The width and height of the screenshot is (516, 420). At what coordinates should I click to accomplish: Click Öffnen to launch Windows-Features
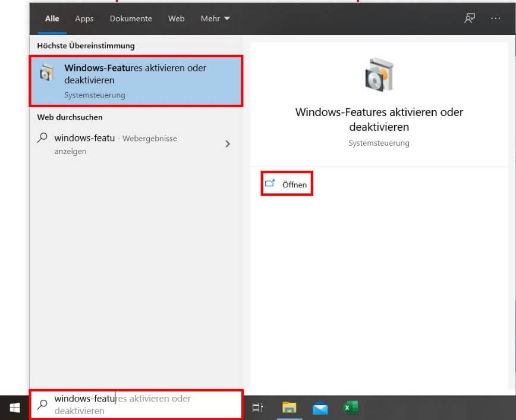(288, 184)
